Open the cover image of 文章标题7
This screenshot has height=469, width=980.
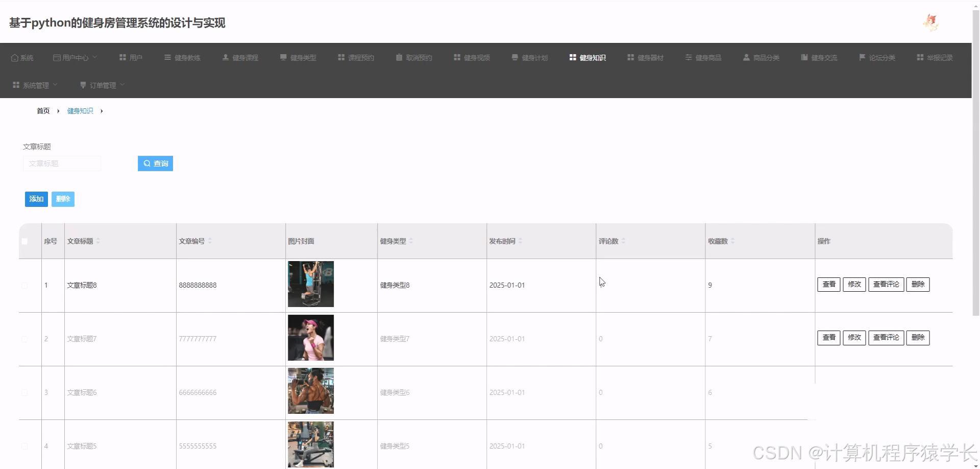311,338
